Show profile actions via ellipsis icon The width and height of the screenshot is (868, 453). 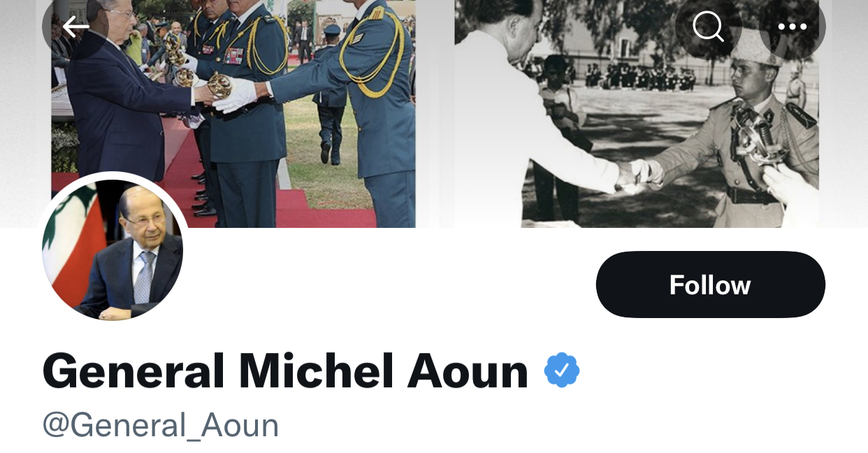[793, 27]
